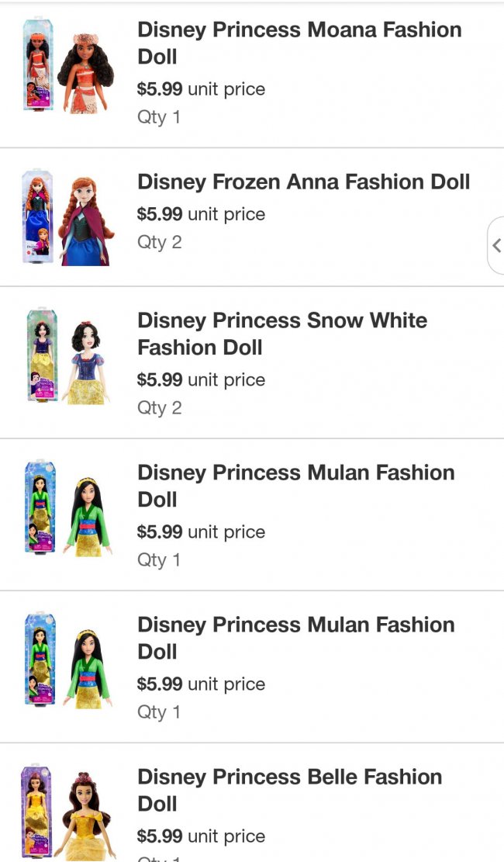Click the Snow White doll's unit price
Screen dimensions: 504x862
click(x=201, y=380)
